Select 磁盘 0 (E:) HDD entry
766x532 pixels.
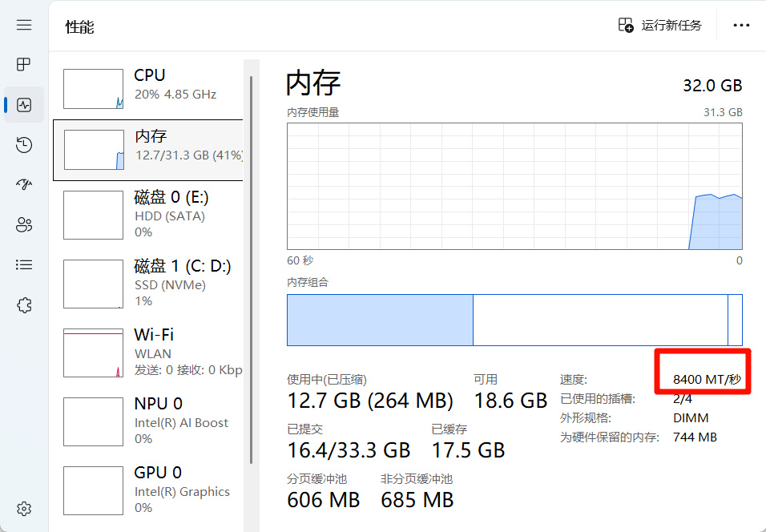click(152, 214)
